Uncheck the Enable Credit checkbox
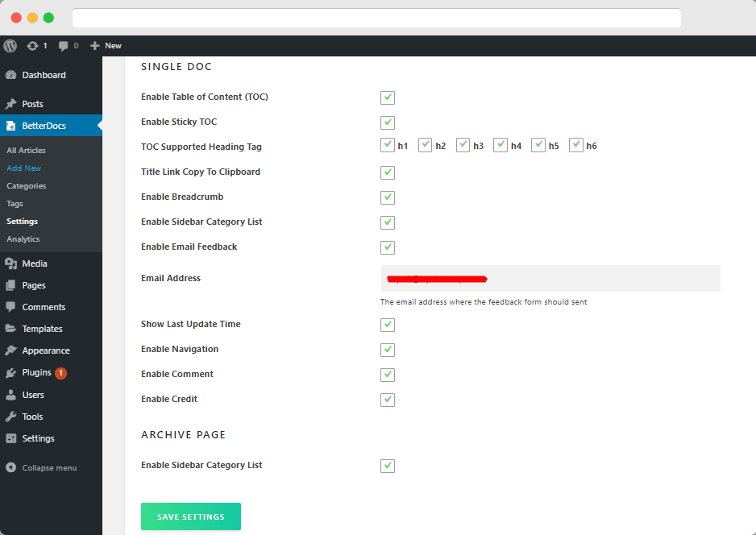 [x=388, y=400]
